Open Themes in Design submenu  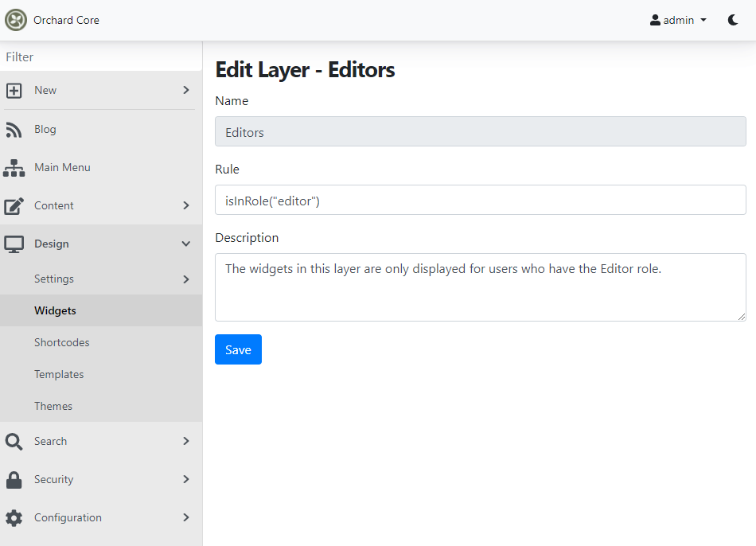(x=101, y=406)
